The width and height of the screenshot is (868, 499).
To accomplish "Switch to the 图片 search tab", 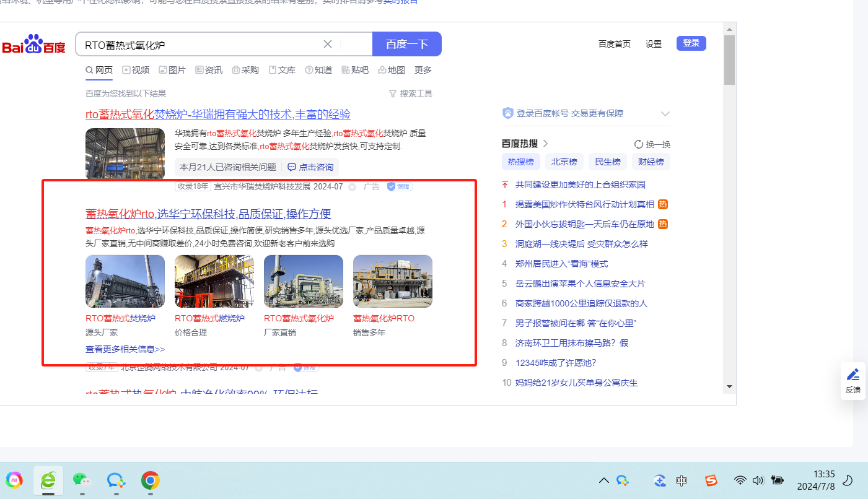I will [x=172, y=70].
